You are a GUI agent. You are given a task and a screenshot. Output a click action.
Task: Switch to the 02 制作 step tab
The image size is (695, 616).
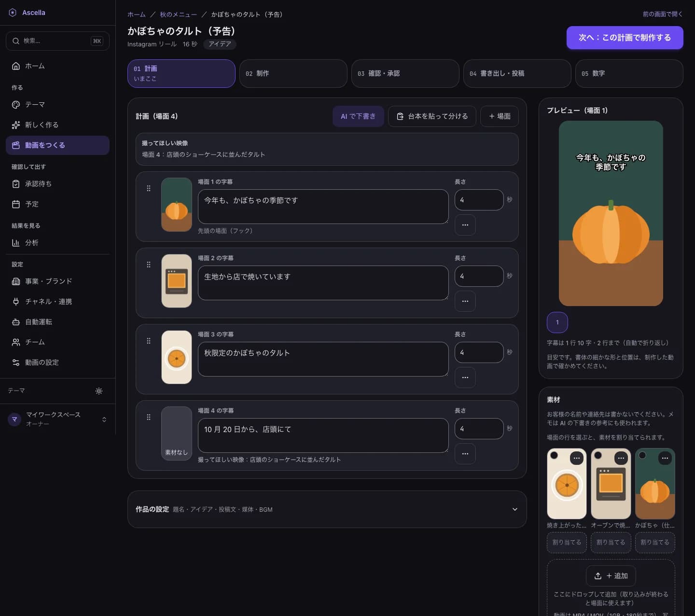coord(293,73)
